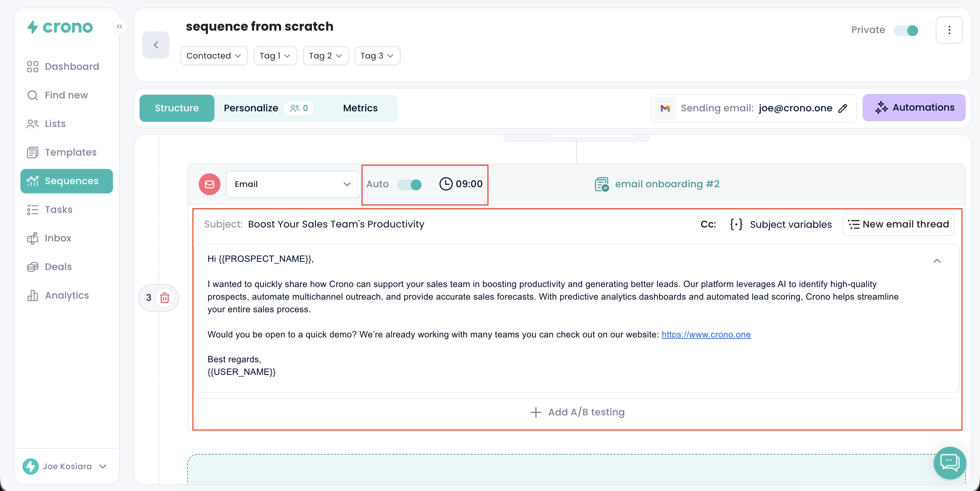
Task: Disable the Auto send toggle
Action: [409, 185]
